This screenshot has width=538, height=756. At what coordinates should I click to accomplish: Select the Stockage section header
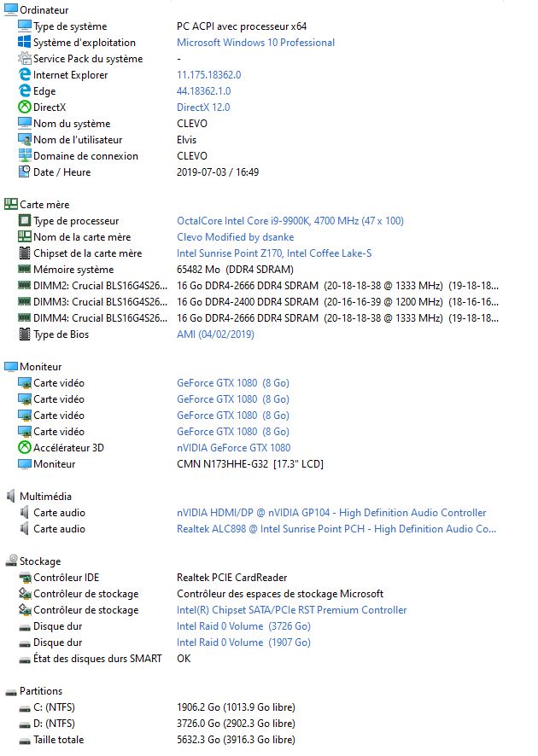click(40, 561)
